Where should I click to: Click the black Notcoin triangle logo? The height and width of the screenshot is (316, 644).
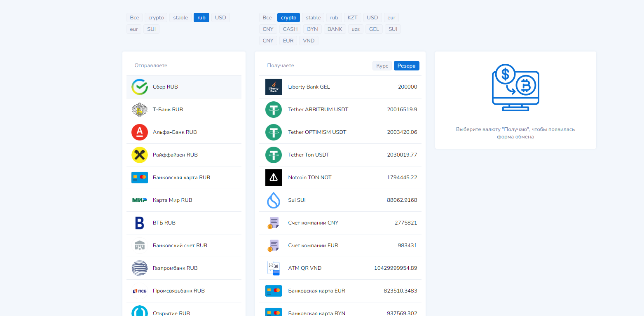click(x=274, y=178)
